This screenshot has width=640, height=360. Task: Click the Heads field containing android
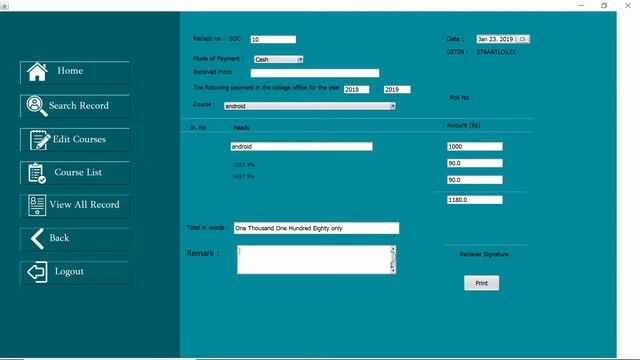(x=301, y=147)
